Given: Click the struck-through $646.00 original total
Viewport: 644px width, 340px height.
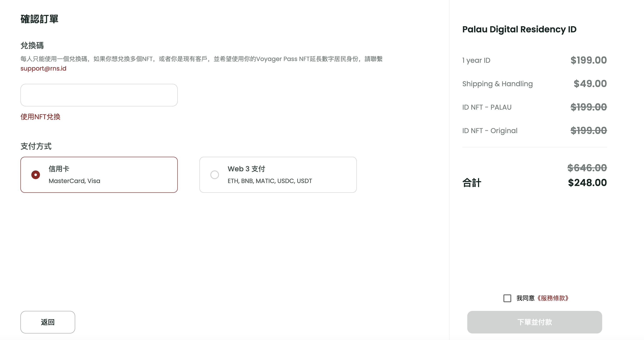Looking at the screenshot, I should (x=587, y=168).
